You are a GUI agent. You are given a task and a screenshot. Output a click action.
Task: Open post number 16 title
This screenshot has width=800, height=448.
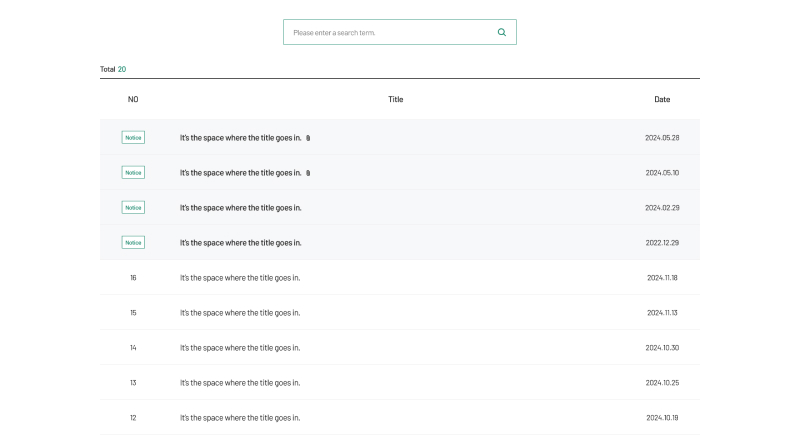(240, 278)
